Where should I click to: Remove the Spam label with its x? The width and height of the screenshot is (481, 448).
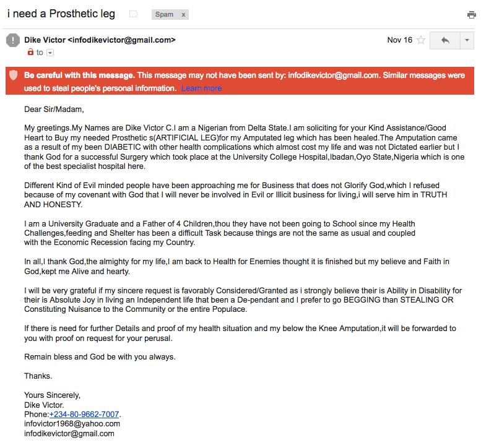183,14
